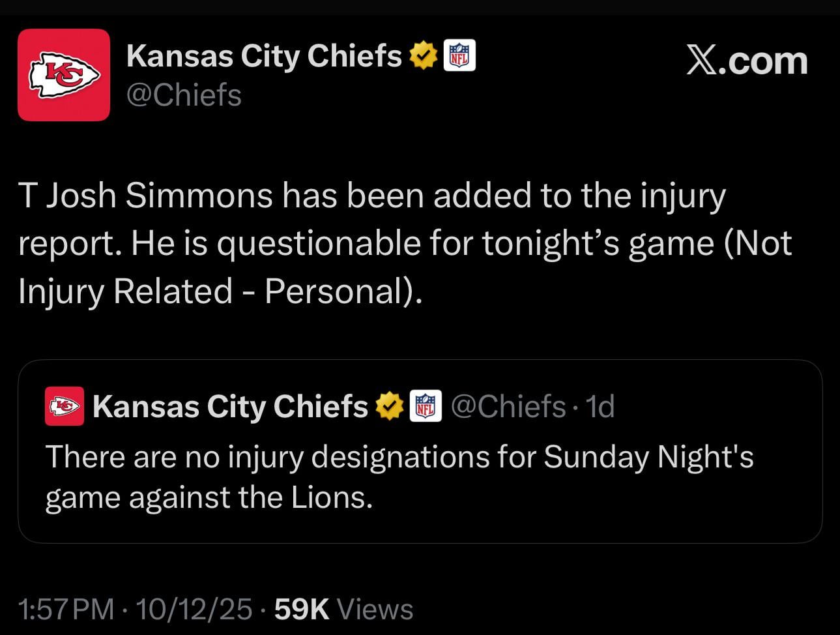Open the quoted tweet about injury designations
The width and height of the screenshot is (840, 635).
(399, 477)
